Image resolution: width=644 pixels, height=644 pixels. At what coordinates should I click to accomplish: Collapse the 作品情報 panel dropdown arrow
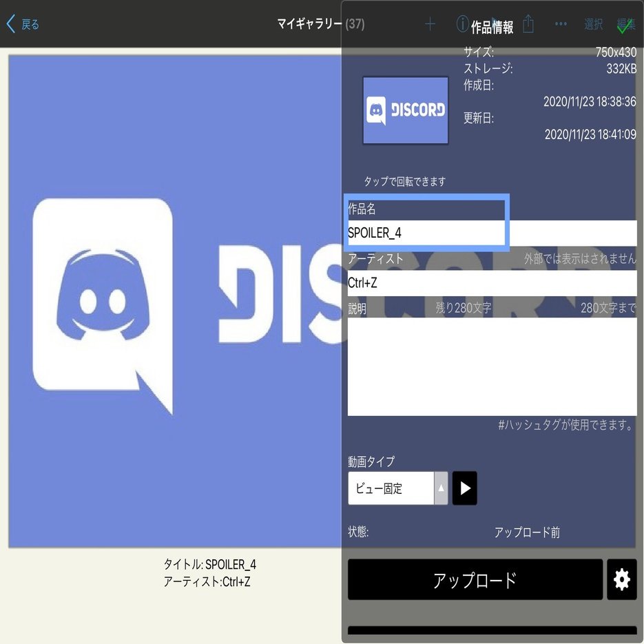[x=495, y=21]
